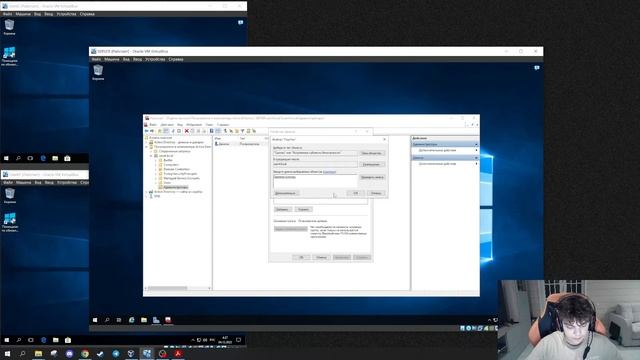Select red MMC console icon in SERVER taskbar
The width and height of the screenshot is (640, 360).
(x=168, y=320)
